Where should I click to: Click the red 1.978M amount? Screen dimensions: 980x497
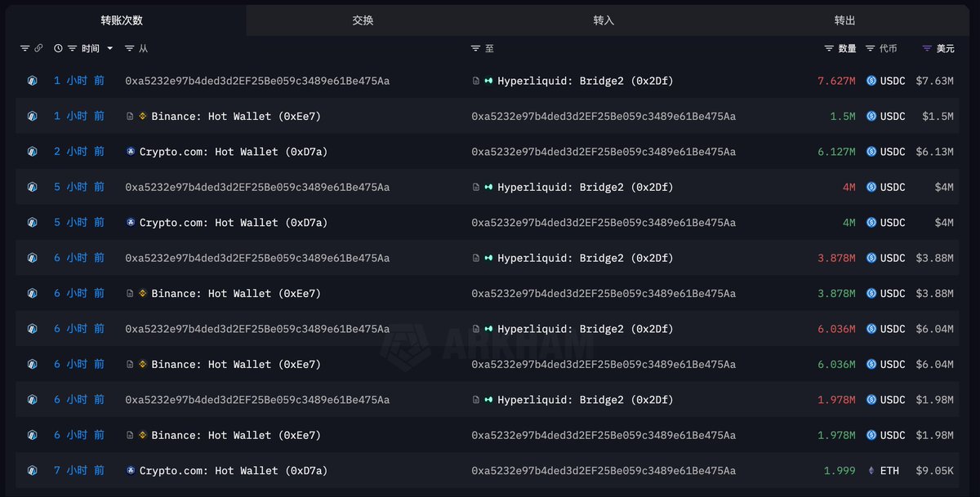[x=836, y=400]
